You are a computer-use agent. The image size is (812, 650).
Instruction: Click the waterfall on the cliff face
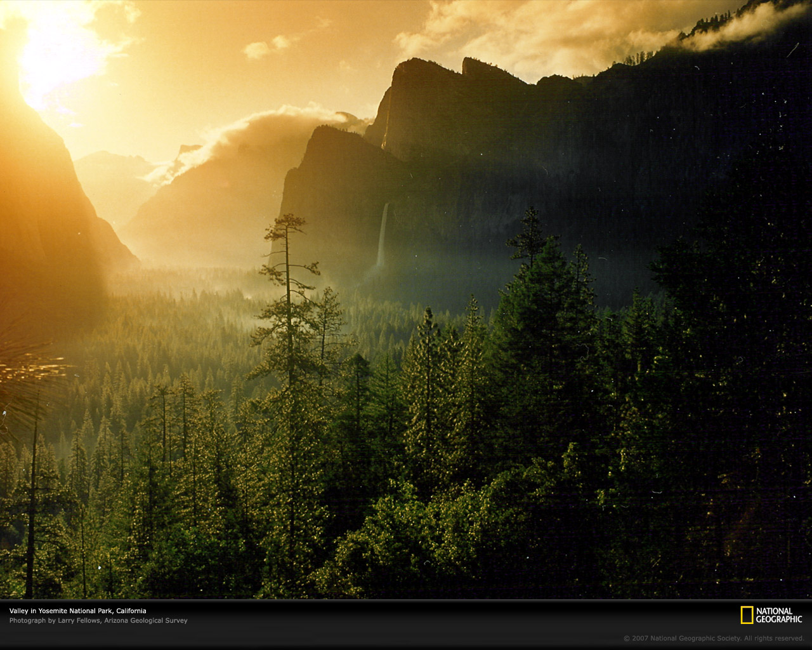click(x=382, y=235)
